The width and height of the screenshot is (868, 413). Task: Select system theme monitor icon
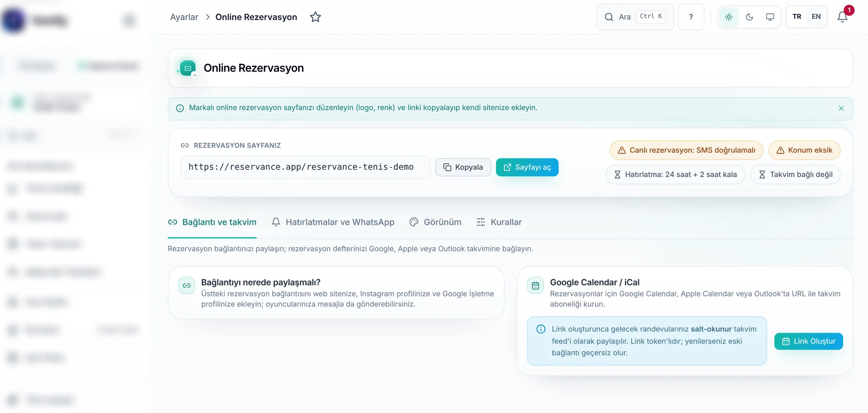pos(770,17)
